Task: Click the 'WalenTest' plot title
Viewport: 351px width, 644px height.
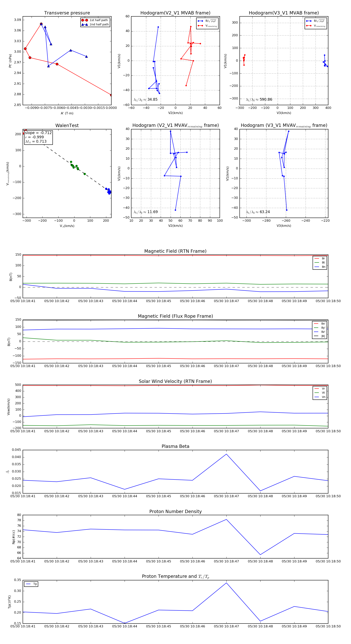Action: pos(67,125)
